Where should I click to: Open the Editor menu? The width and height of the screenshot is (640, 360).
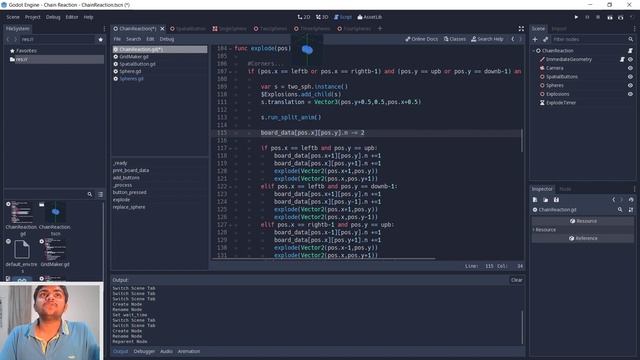point(72,17)
